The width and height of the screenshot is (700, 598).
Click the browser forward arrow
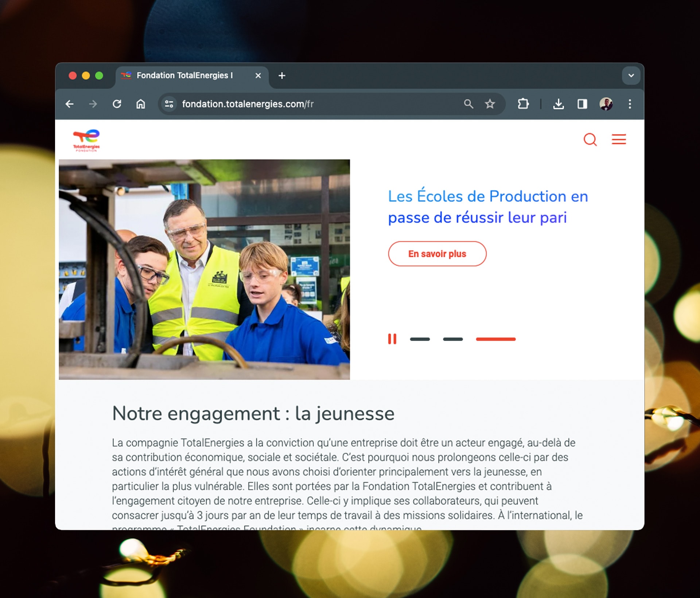coord(93,104)
